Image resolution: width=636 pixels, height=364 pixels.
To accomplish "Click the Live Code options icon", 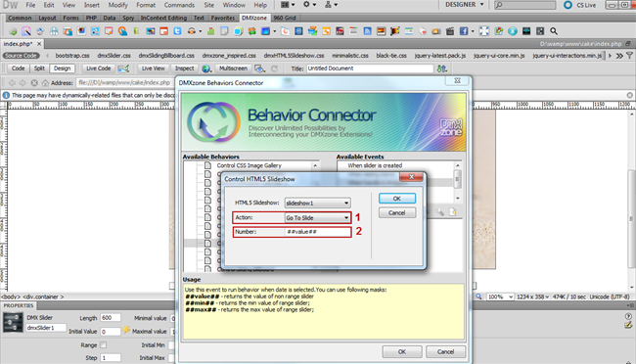I will pyautogui.click(x=123, y=68).
